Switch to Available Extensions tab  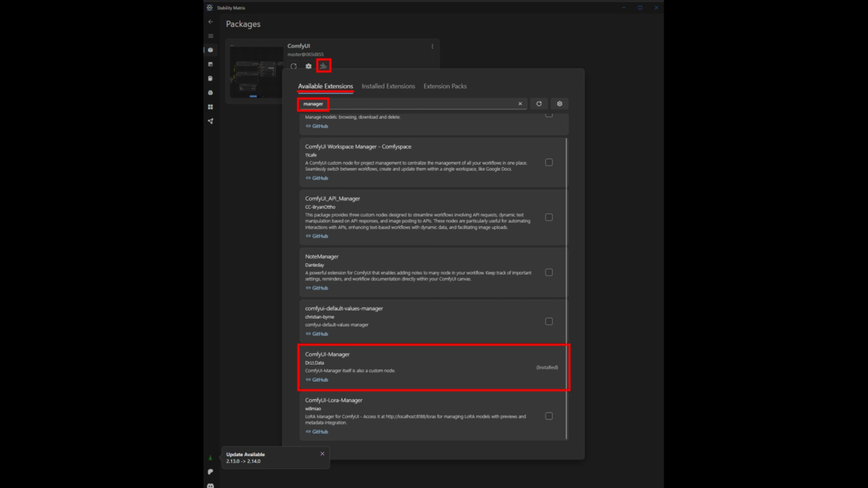coord(325,86)
